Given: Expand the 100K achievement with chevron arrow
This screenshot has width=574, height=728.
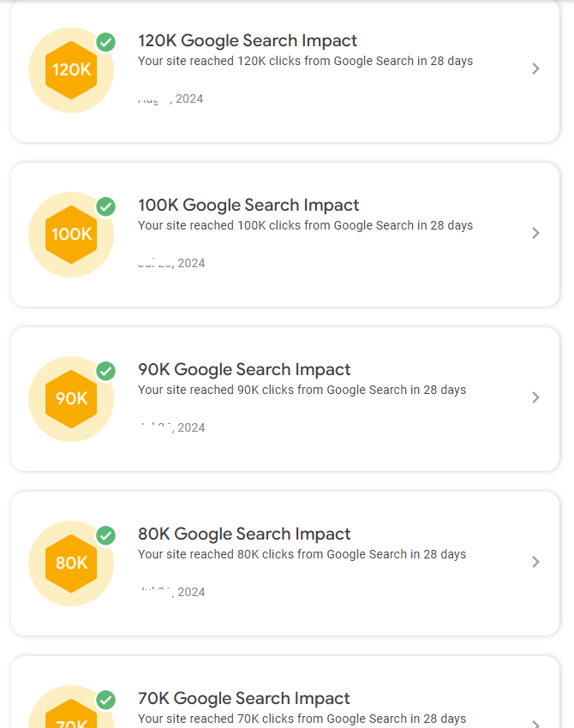Looking at the screenshot, I should pos(536,233).
